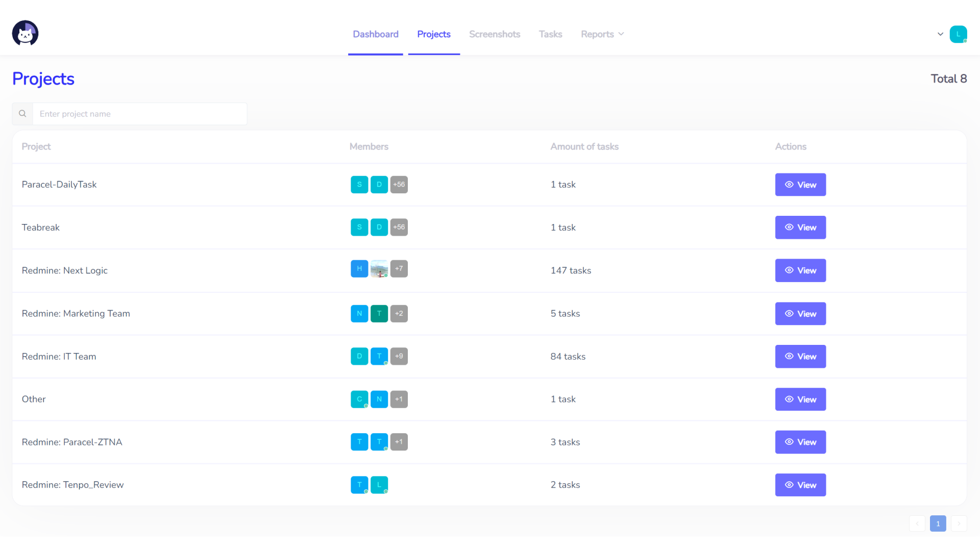Click the cat logo icon

click(x=25, y=34)
